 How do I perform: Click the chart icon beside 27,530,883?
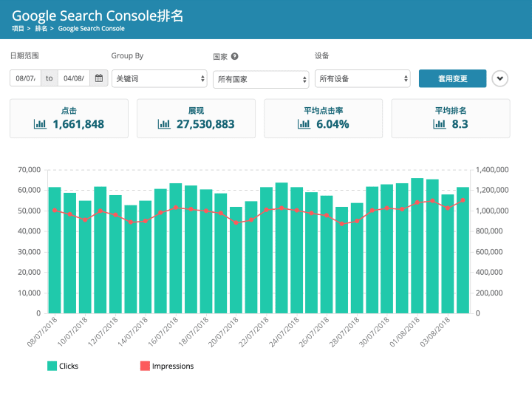pos(164,124)
